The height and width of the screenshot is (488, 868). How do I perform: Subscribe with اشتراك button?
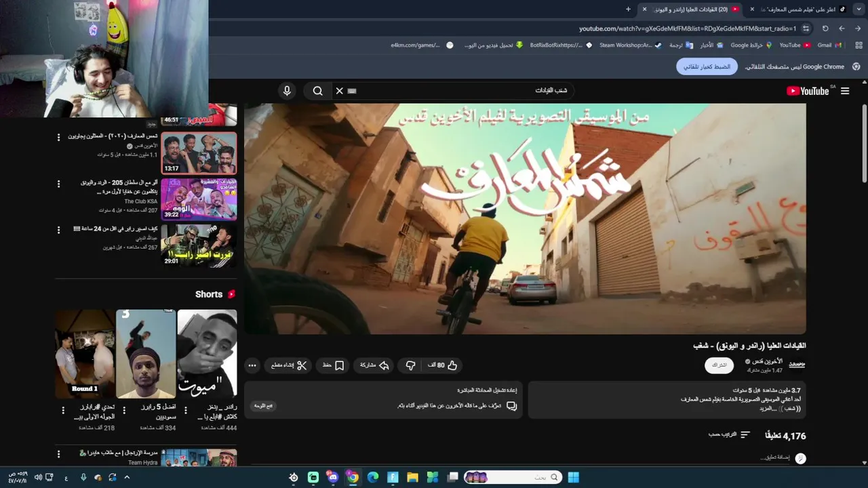coord(719,365)
